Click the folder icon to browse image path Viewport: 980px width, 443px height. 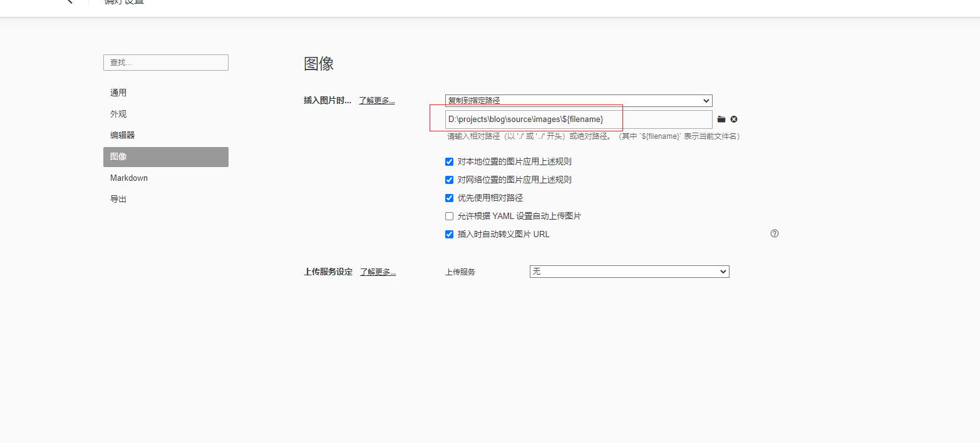click(721, 120)
